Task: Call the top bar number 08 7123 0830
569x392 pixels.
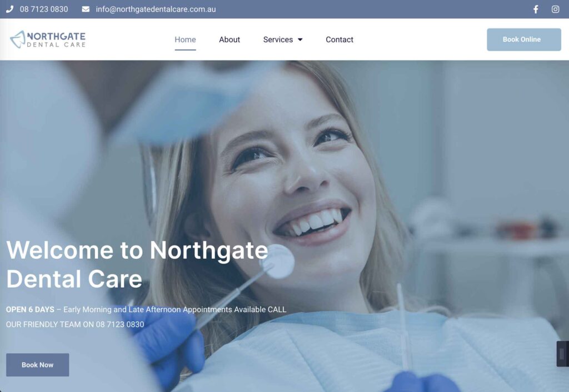Action: (44, 9)
